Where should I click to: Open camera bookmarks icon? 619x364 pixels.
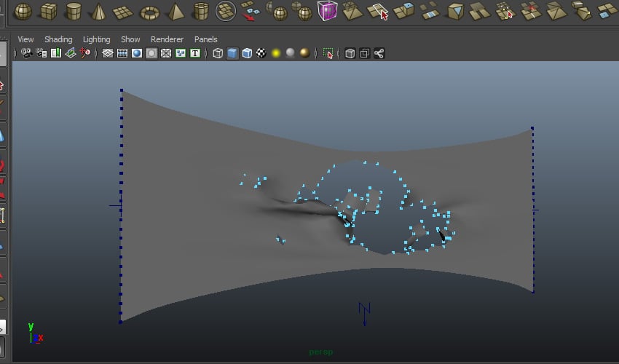click(55, 53)
